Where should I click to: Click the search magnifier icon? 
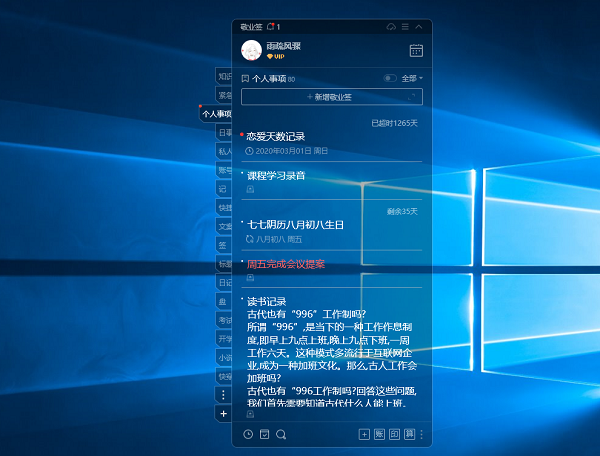point(281,434)
